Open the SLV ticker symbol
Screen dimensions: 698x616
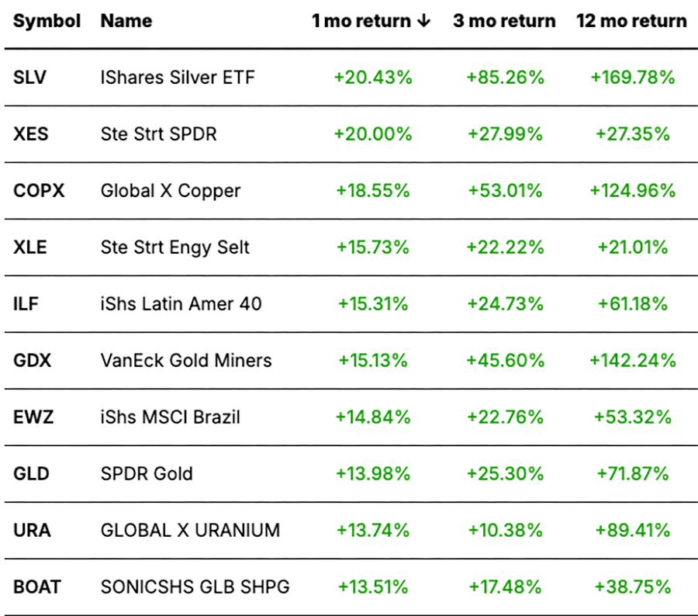tap(29, 78)
